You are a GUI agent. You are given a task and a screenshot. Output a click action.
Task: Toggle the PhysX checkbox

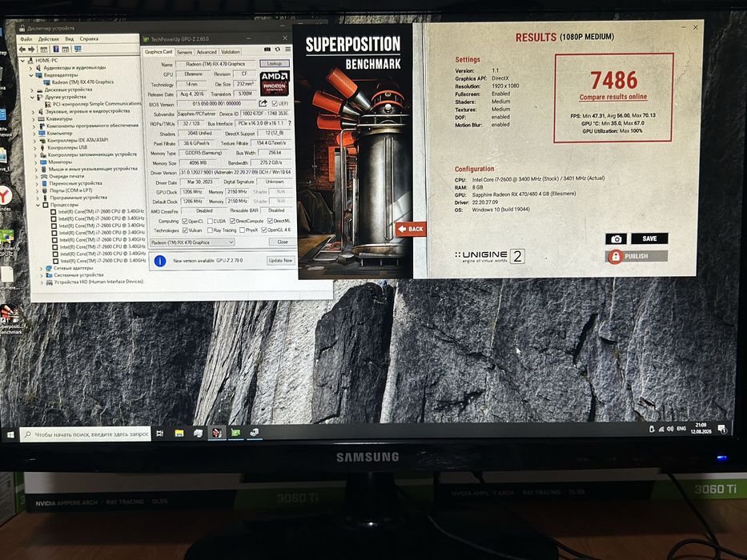tap(242, 230)
